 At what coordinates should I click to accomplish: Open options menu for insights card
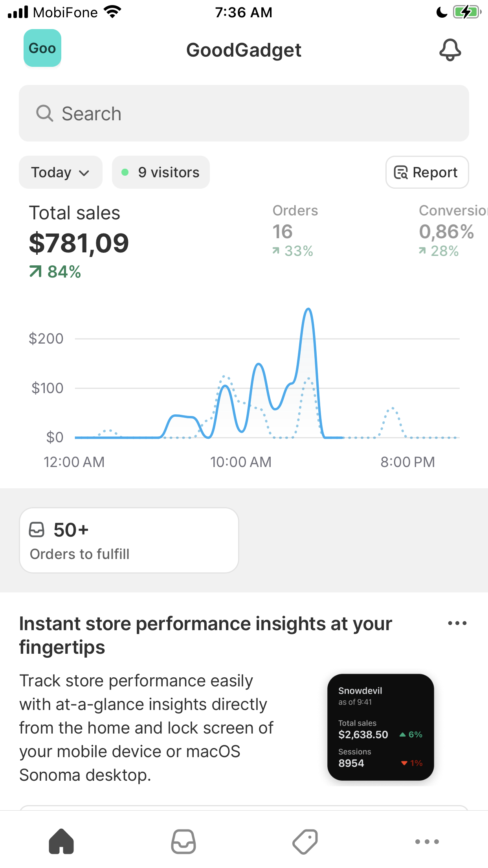click(457, 623)
